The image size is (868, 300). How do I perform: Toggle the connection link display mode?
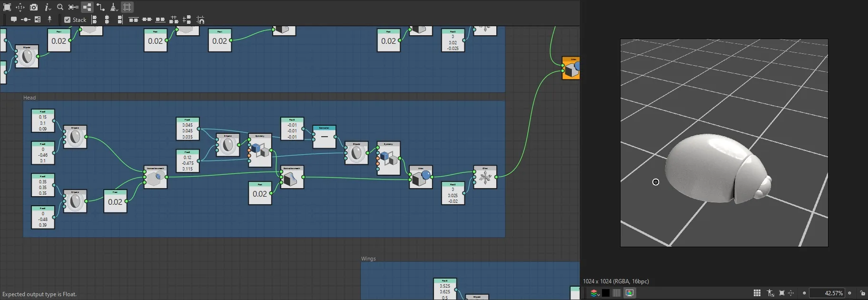[x=100, y=7]
